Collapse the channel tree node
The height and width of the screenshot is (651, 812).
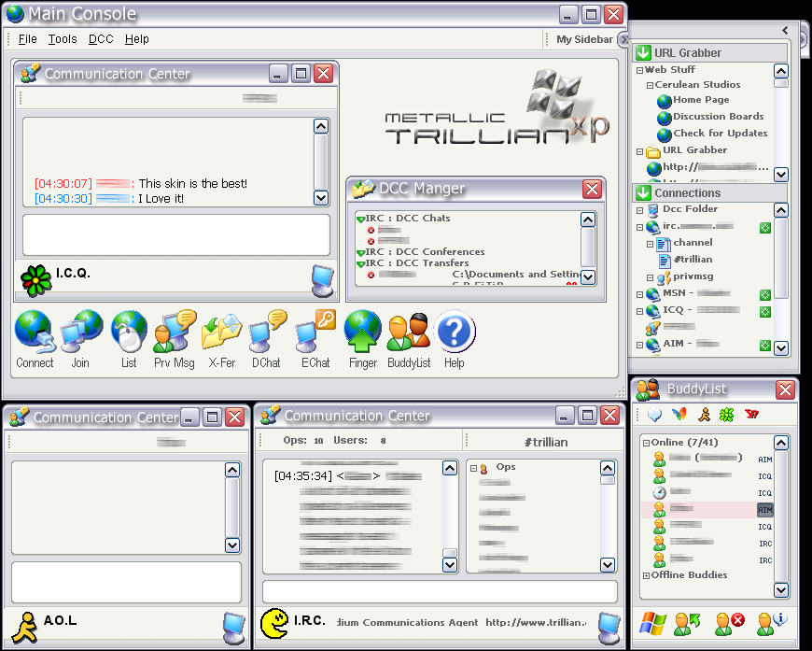coord(650,244)
